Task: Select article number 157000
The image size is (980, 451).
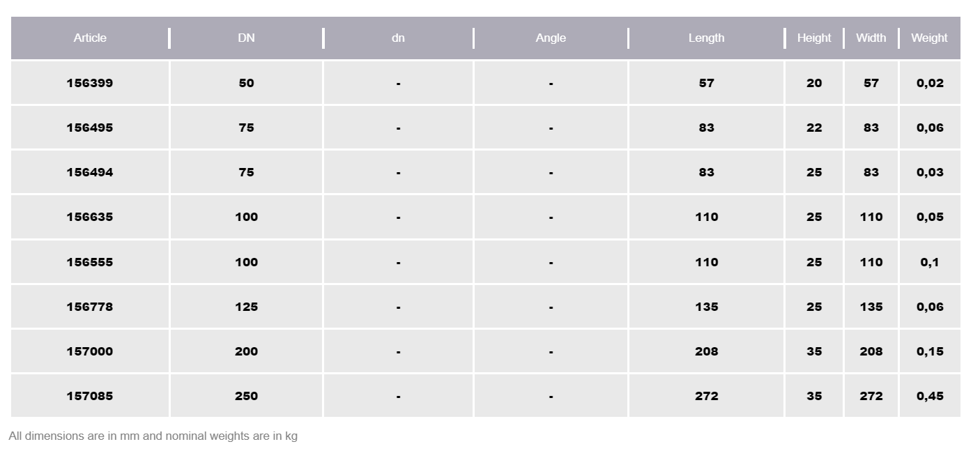Action: tap(90, 351)
